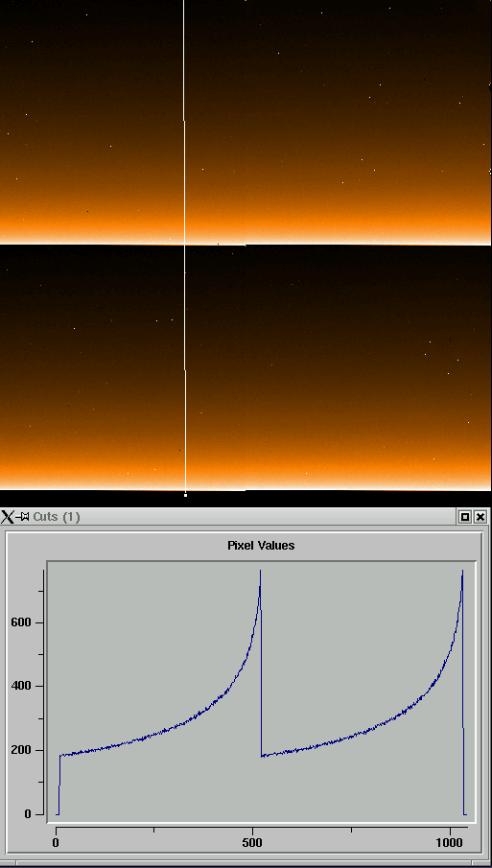Click the 0 label on the y-axis
The image size is (492, 868).
pyautogui.click(x=27, y=814)
